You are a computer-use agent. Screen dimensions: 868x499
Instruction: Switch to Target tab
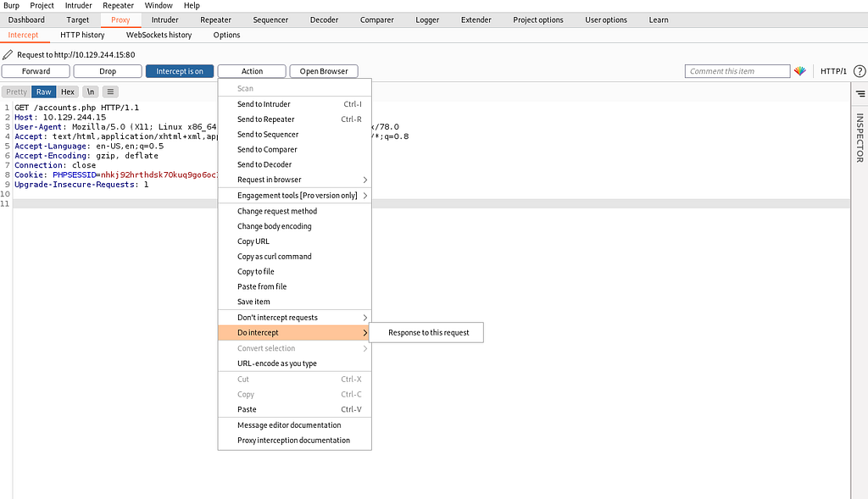point(77,20)
